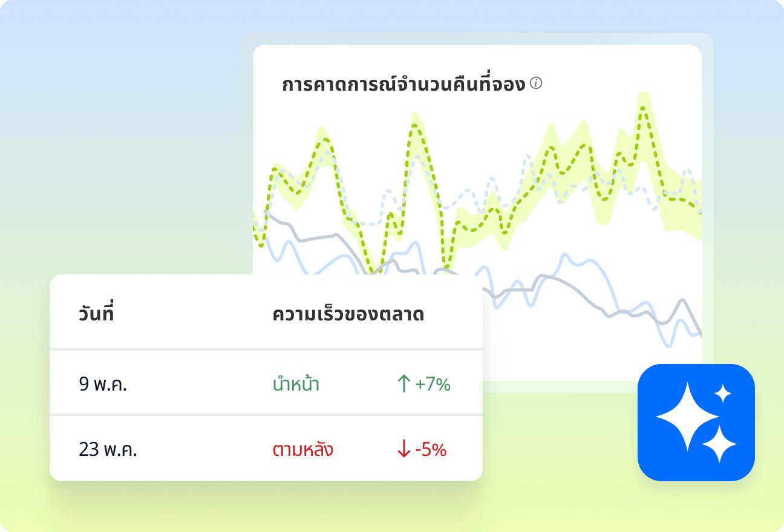Viewport: 784px width, 532px height.
Task: Click the +7% market pace value
Action: pos(433,384)
